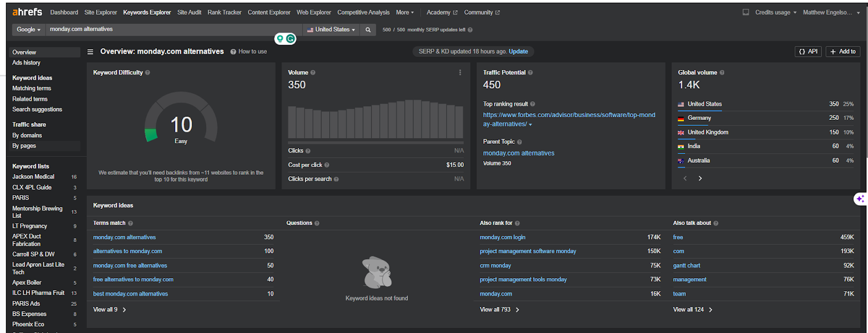The image size is (868, 333).
Task: Click Keyword Difficulty help question icon
Action: click(148, 73)
